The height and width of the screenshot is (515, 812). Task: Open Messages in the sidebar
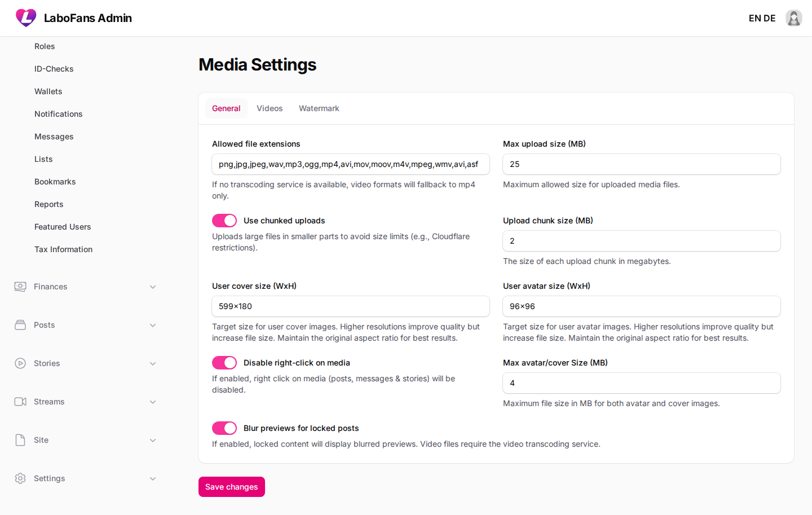pyautogui.click(x=54, y=137)
